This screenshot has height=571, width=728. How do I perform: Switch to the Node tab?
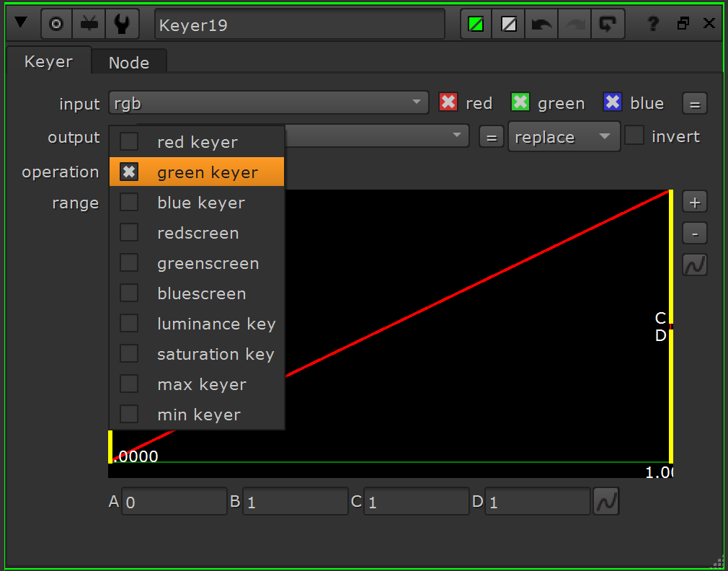click(129, 63)
